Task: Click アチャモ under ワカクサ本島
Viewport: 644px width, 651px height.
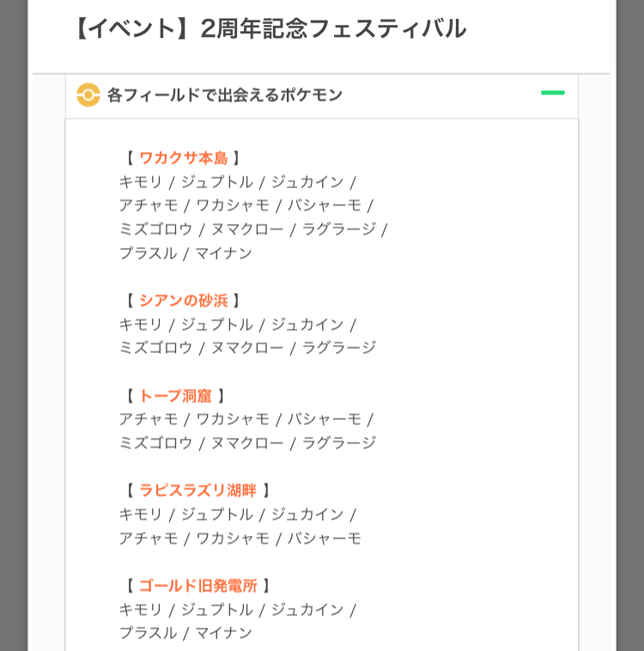Action: pos(149,205)
